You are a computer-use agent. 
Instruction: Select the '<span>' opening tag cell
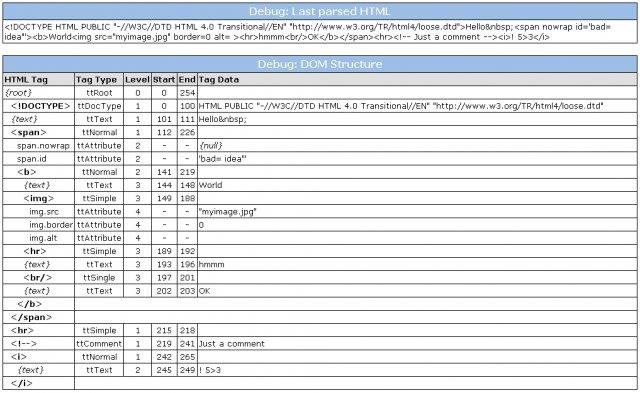38,132
